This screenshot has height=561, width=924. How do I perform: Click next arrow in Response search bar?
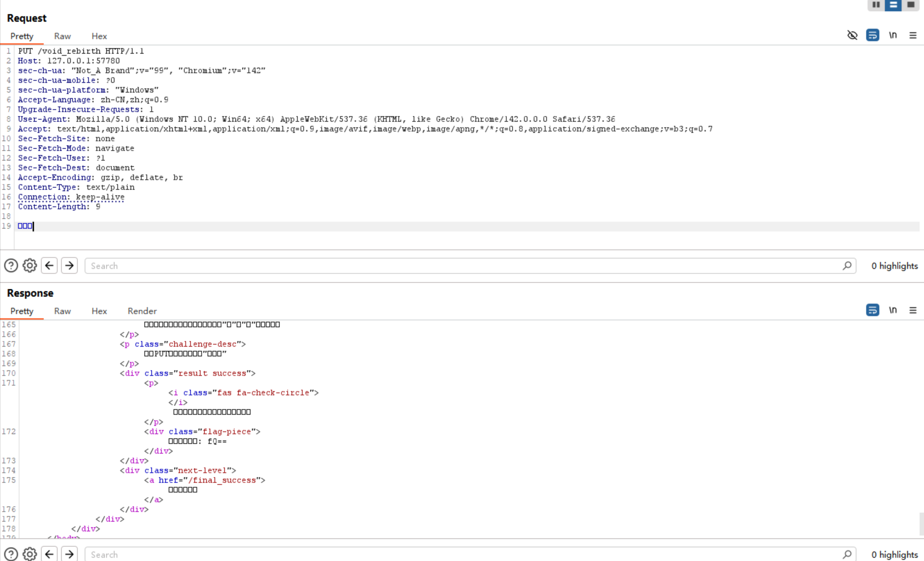69,554
